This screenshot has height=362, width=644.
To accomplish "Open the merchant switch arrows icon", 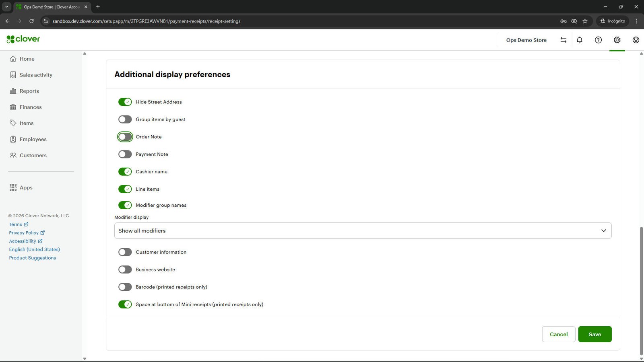I will (x=563, y=40).
